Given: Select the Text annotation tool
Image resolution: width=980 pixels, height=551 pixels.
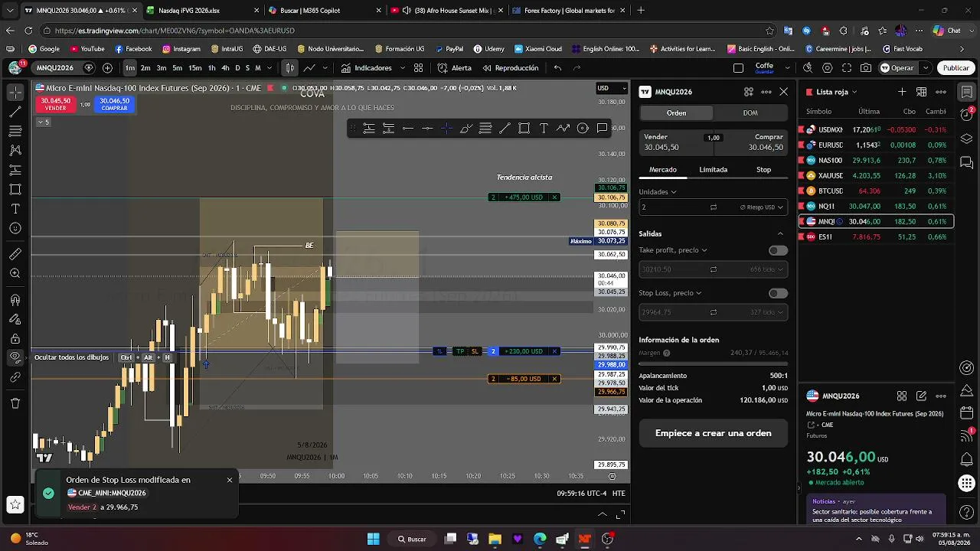Looking at the screenshot, I should coord(15,209).
